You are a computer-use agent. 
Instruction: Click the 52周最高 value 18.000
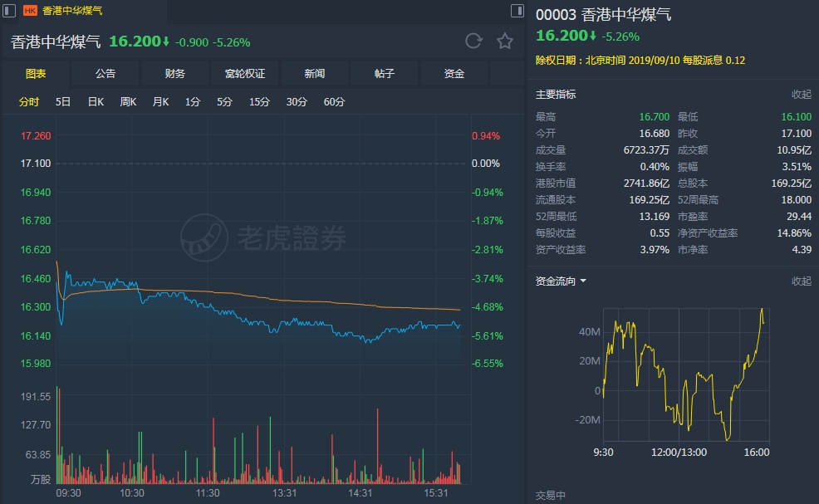pos(796,200)
